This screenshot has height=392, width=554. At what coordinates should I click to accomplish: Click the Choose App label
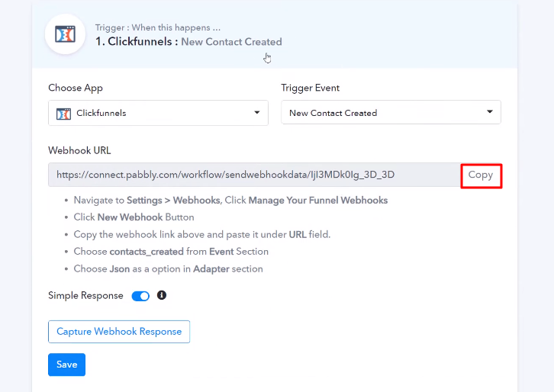76,88
